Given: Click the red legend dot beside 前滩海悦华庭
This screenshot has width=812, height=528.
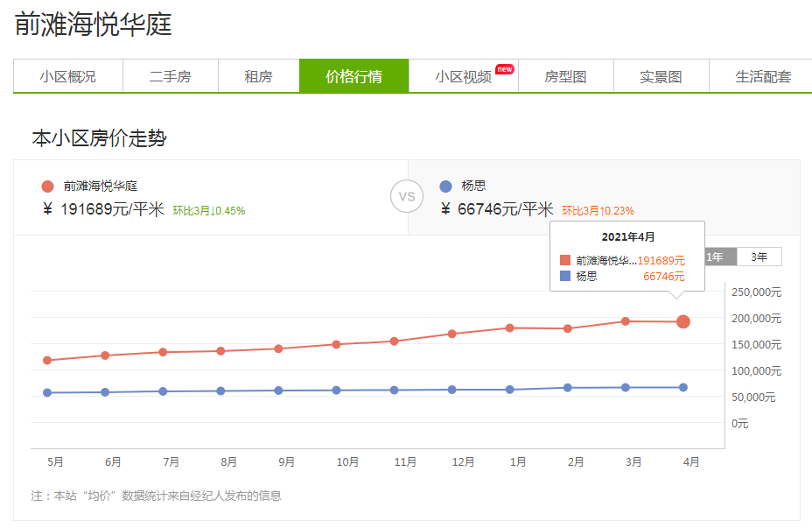Looking at the screenshot, I should coord(47,187).
